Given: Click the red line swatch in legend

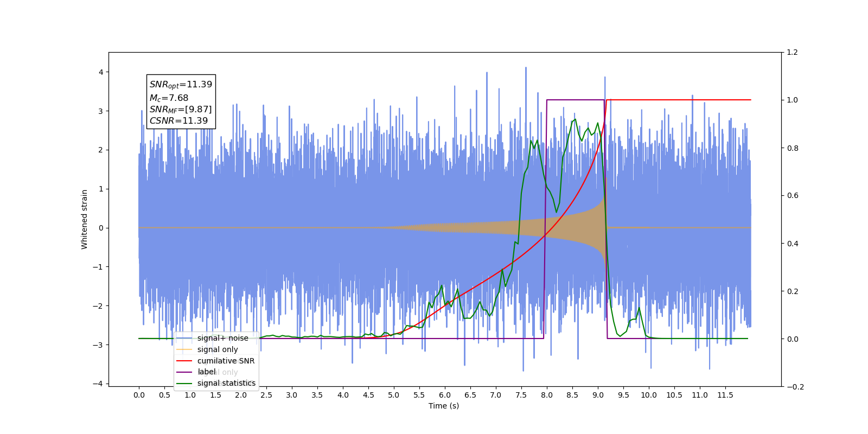Looking at the screenshot, I should pos(184,361).
